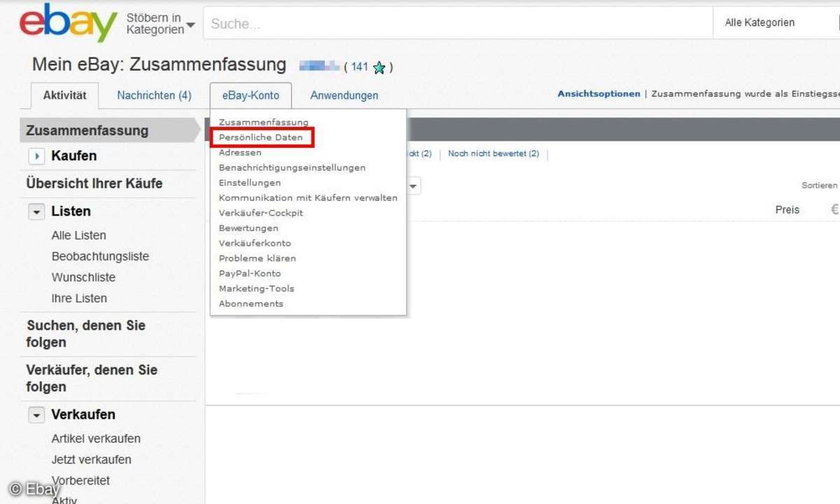Screen dimensions: 840x504
Task: Click the Verkaufen sidebar heading
Action: [83, 415]
